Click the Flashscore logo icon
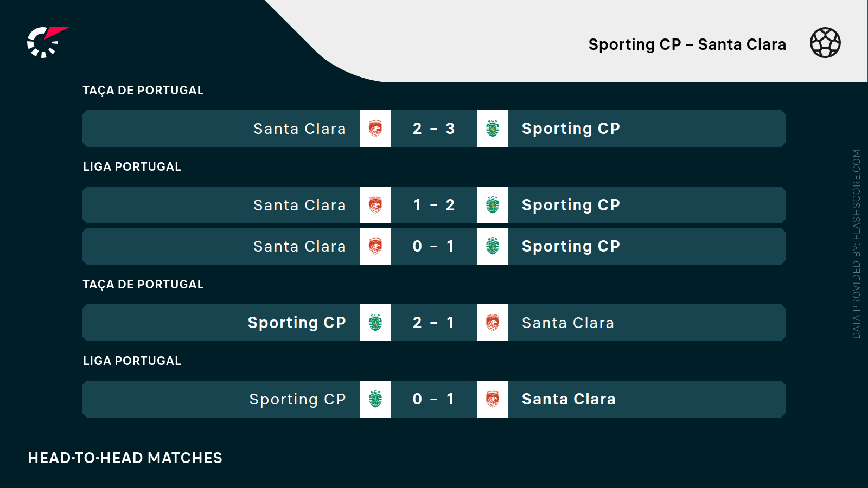 click(47, 42)
